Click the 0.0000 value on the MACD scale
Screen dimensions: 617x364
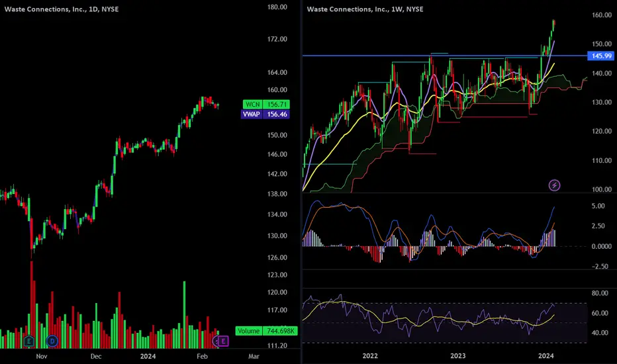pos(602,246)
